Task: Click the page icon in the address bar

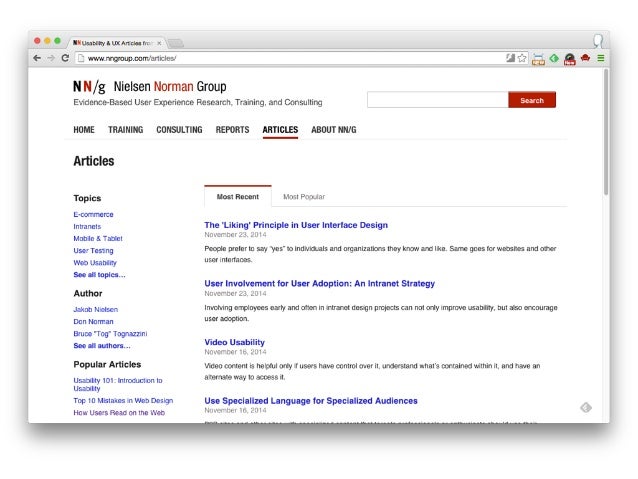Action: tap(81, 58)
